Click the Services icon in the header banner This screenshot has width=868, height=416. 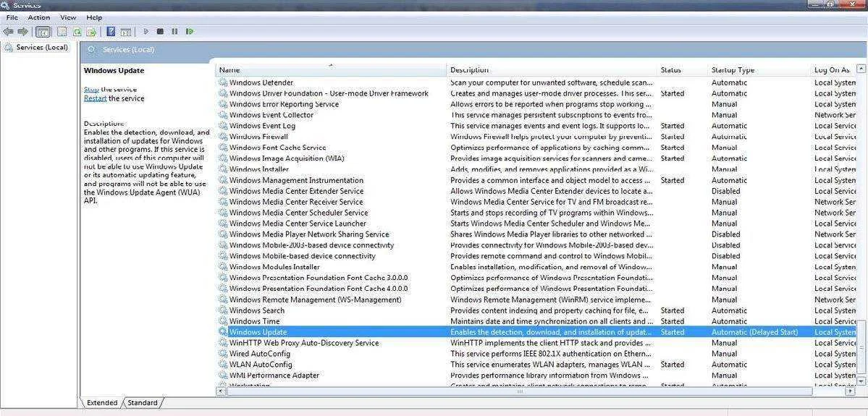92,50
